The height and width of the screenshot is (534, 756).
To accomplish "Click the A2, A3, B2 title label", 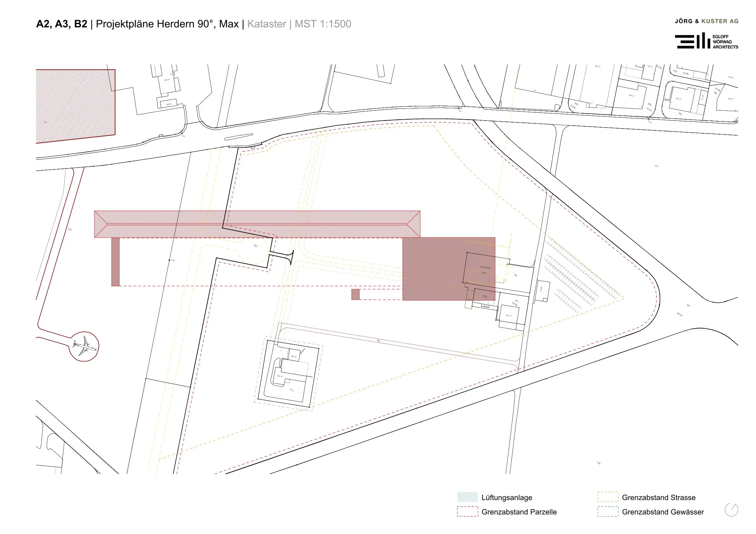I will (x=62, y=24).
